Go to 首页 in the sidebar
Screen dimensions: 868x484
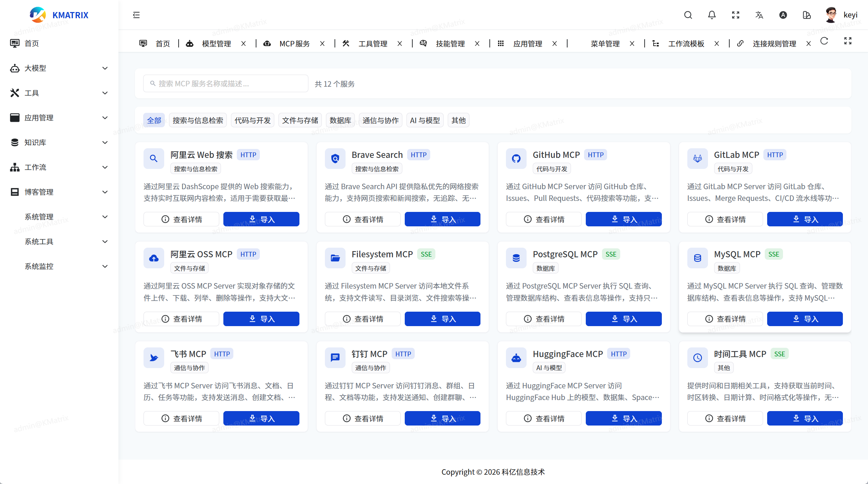pyautogui.click(x=59, y=43)
